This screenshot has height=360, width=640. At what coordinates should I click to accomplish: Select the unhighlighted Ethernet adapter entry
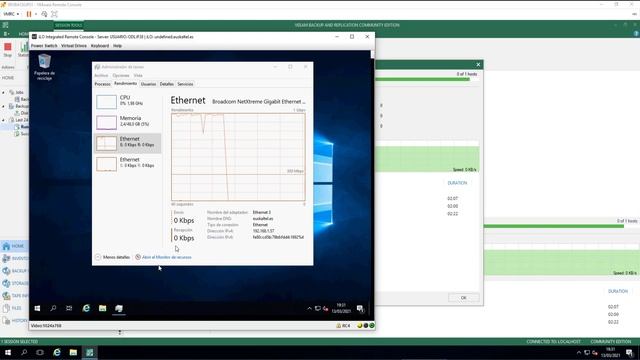pos(127,163)
